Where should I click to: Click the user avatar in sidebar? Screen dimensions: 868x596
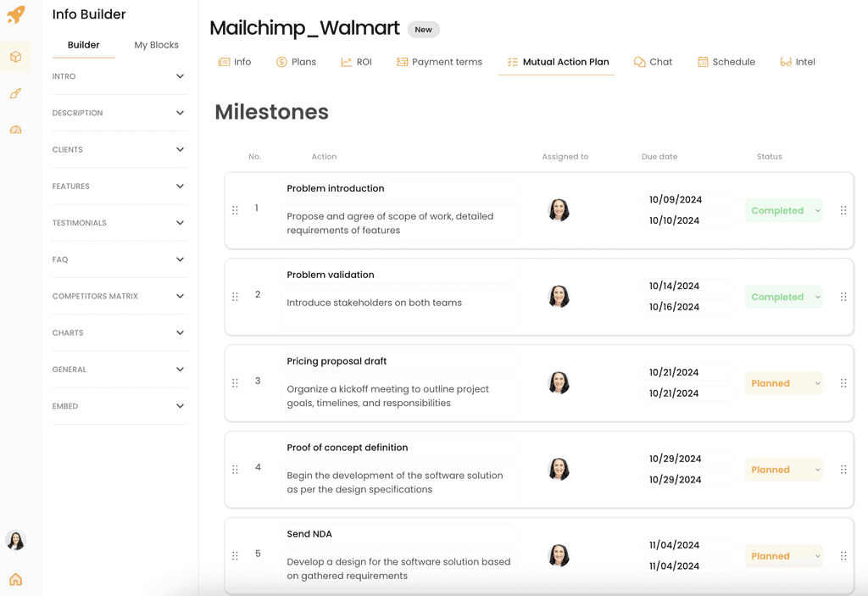pos(15,540)
